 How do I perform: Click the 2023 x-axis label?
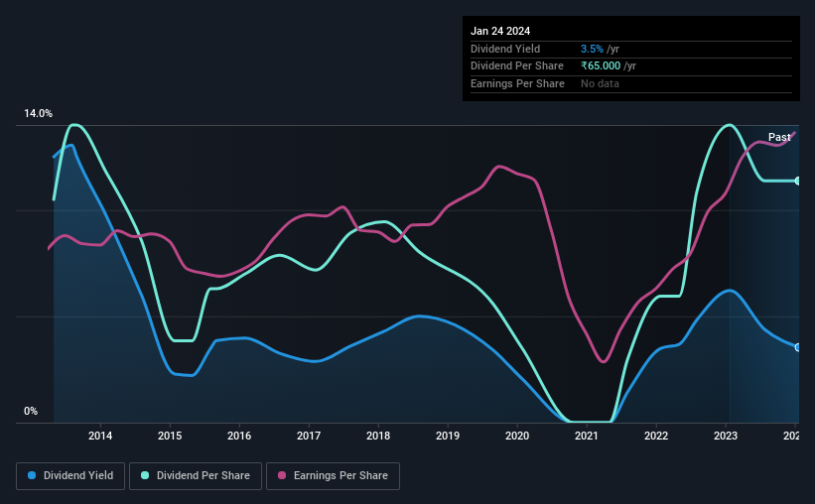point(726,436)
